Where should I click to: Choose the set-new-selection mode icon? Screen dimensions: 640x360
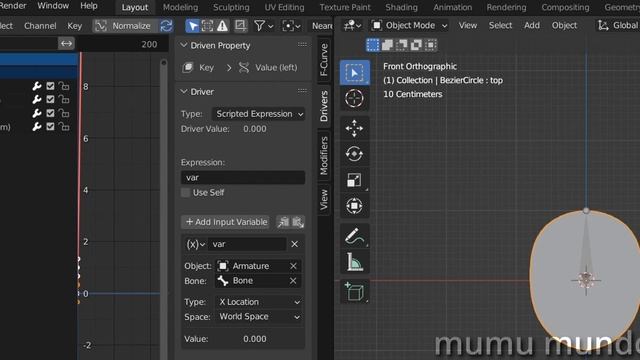pos(373,44)
